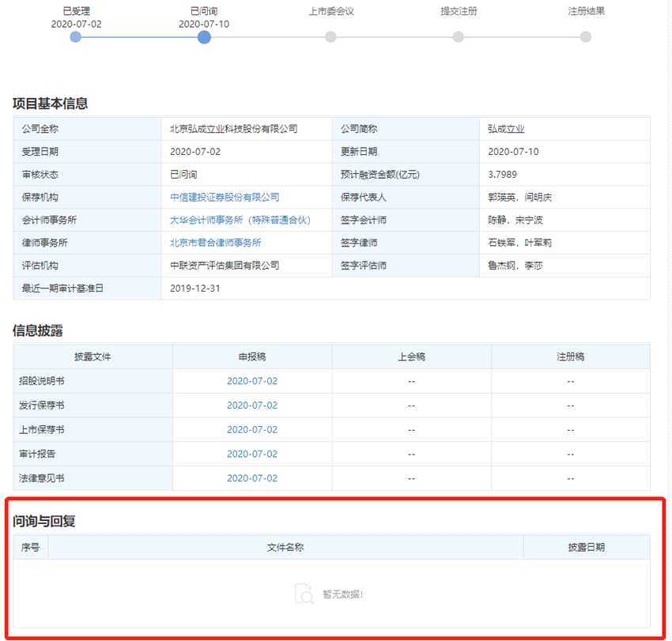672x641 pixels.
Task: Click the 注册稿 column header
Action: [x=571, y=356]
